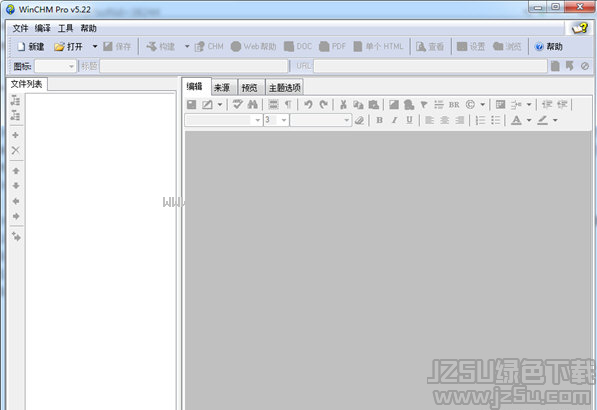Click the redo arrow icon
Viewport: 597px width, 410px height.
323,104
